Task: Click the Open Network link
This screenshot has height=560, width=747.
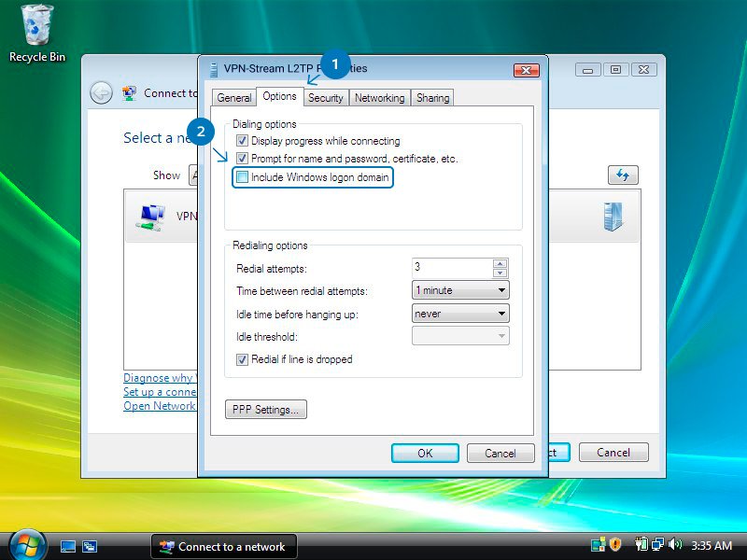Action: [160, 406]
